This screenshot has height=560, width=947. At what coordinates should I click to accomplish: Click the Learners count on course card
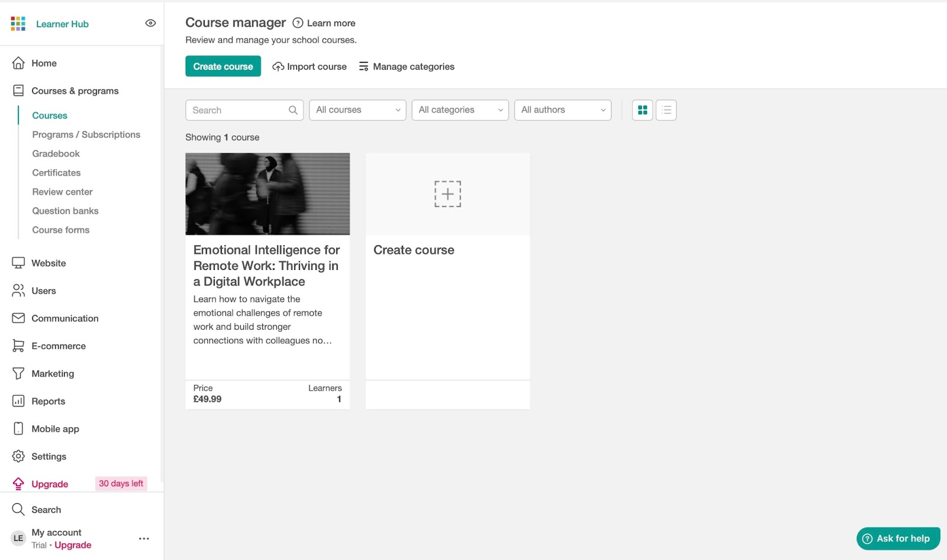point(339,399)
